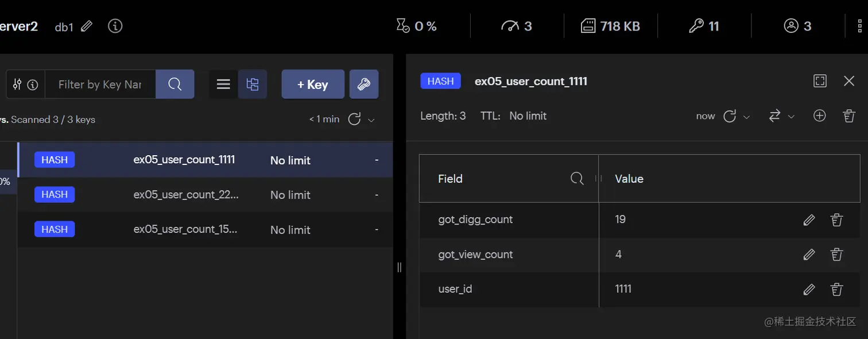Edit the db1 database alias pencil icon
Image resolution: width=868 pixels, height=339 pixels.
point(87,26)
